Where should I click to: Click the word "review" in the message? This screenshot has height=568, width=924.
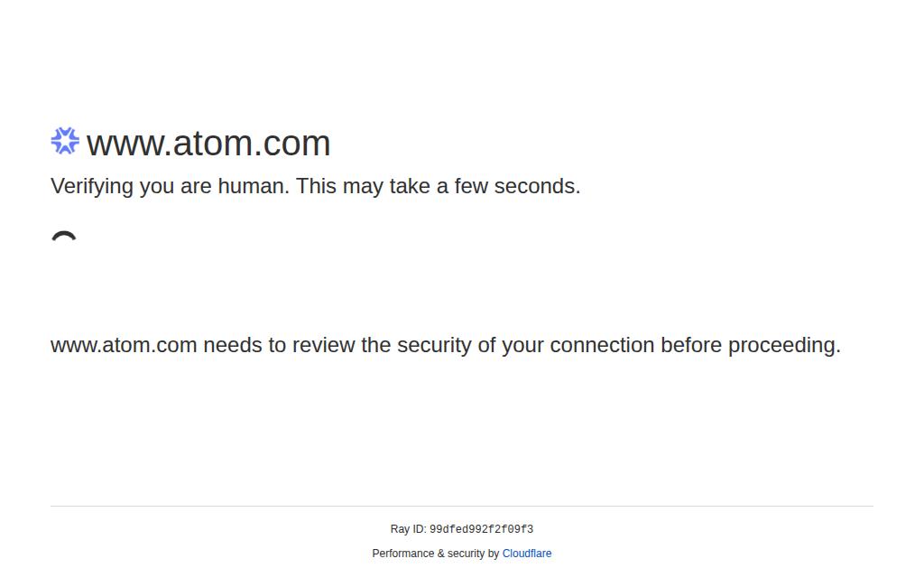coord(323,346)
